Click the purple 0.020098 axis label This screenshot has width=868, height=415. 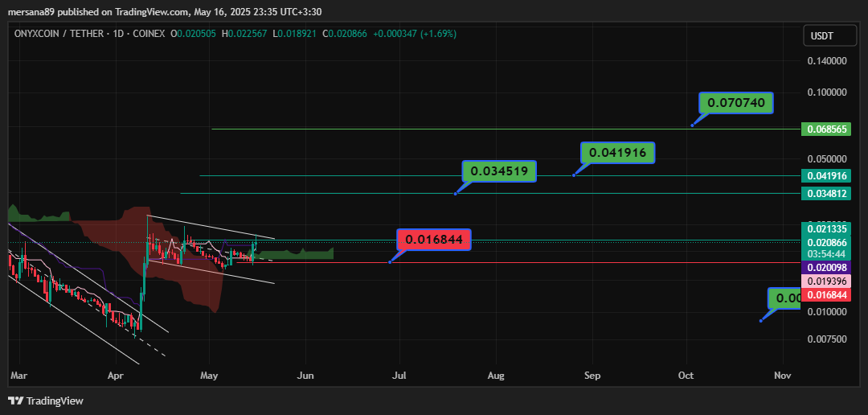(826, 267)
